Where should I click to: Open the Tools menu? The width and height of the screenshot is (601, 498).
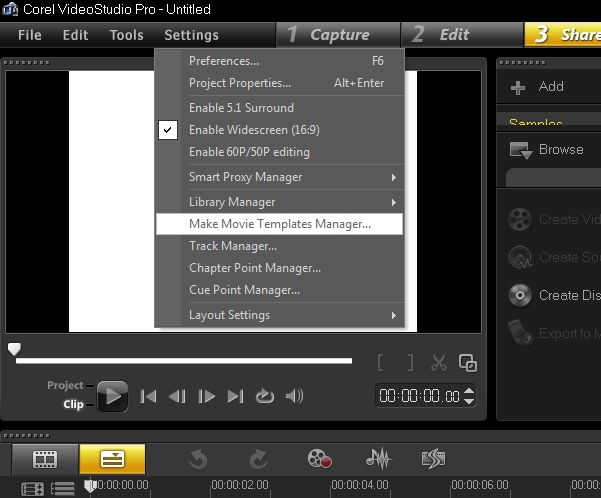pos(126,35)
